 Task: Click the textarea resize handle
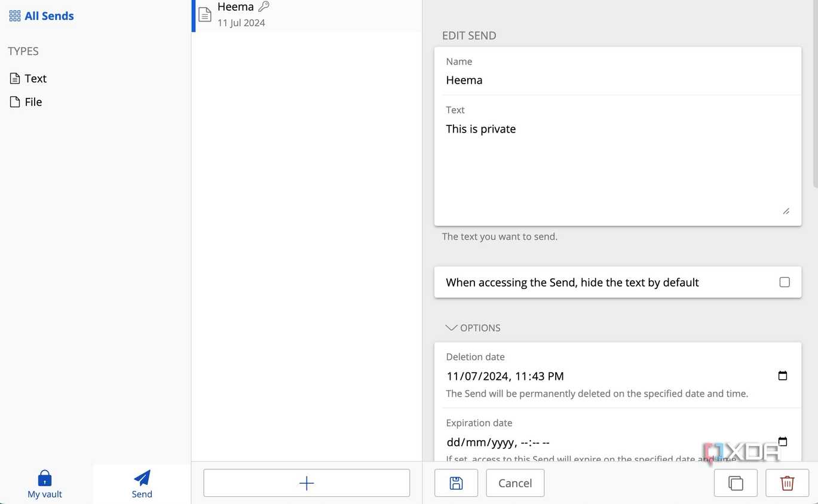click(786, 211)
